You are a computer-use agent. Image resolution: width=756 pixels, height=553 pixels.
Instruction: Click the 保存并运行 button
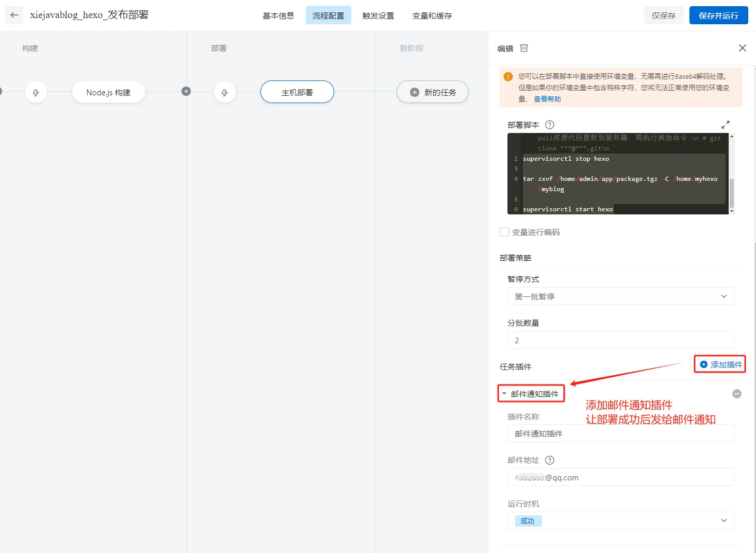718,15
